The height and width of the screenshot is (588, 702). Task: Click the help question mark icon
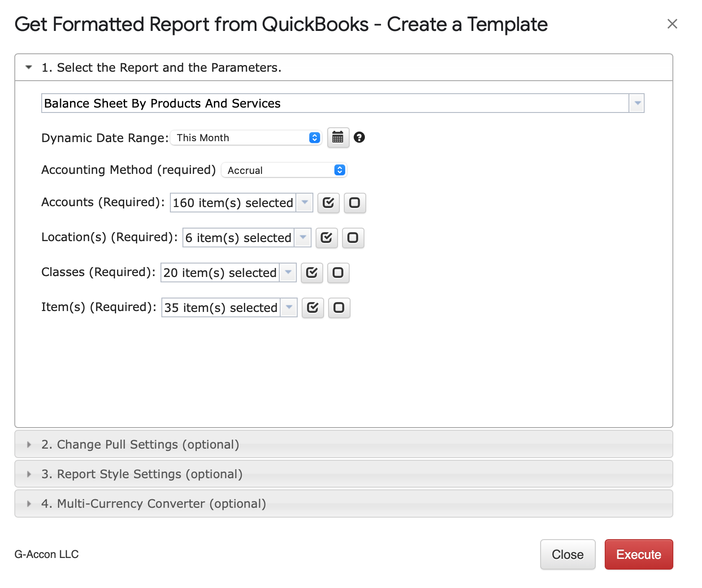coord(359,137)
